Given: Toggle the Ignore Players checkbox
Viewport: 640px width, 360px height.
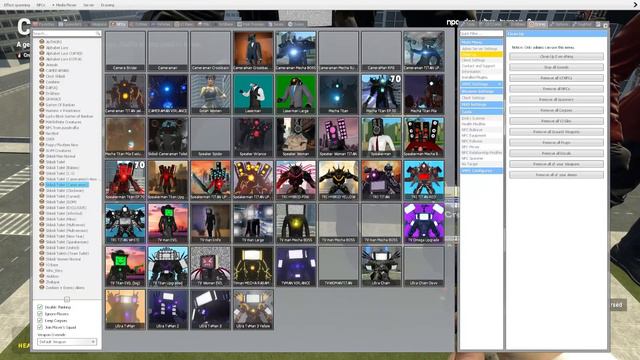Looking at the screenshot, I should (40, 314).
